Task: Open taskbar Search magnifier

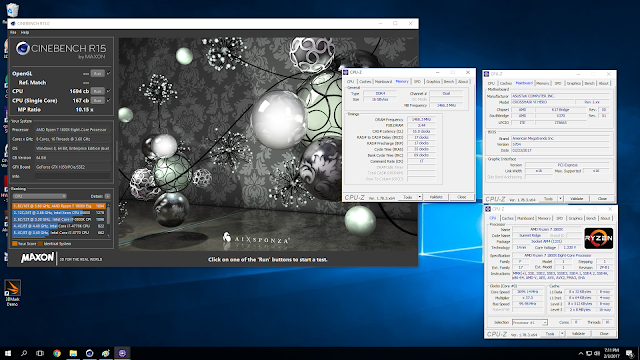Action: [24, 353]
